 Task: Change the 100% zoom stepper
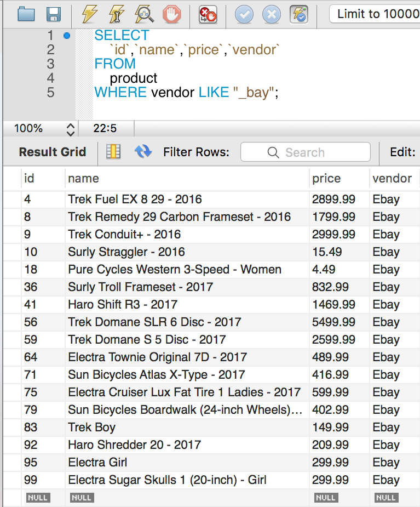point(71,129)
